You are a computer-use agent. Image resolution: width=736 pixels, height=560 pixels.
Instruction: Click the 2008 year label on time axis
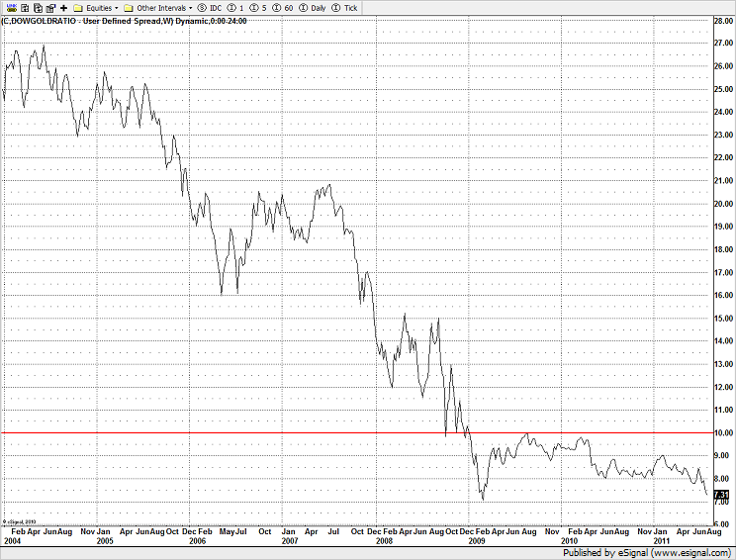tap(384, 541)
